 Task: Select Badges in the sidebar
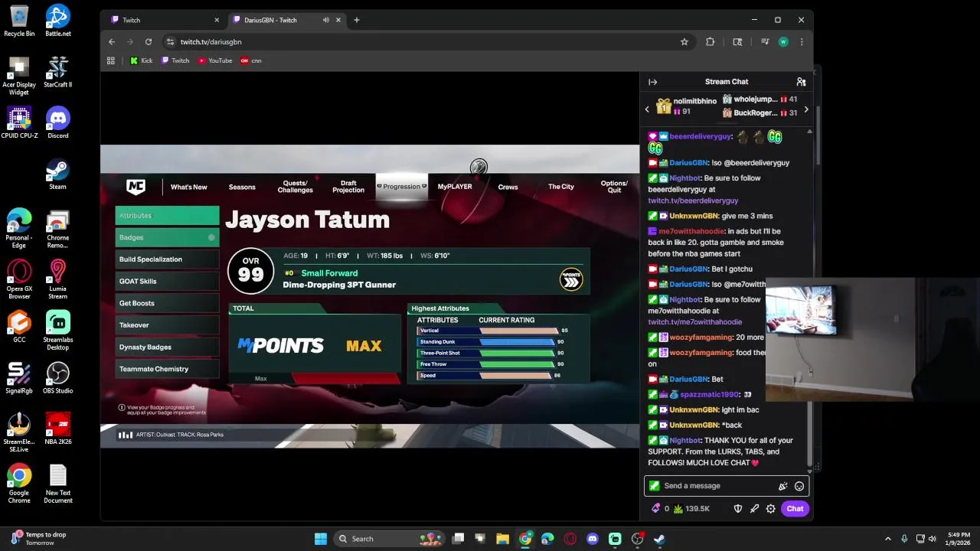(x=167, y=237)
